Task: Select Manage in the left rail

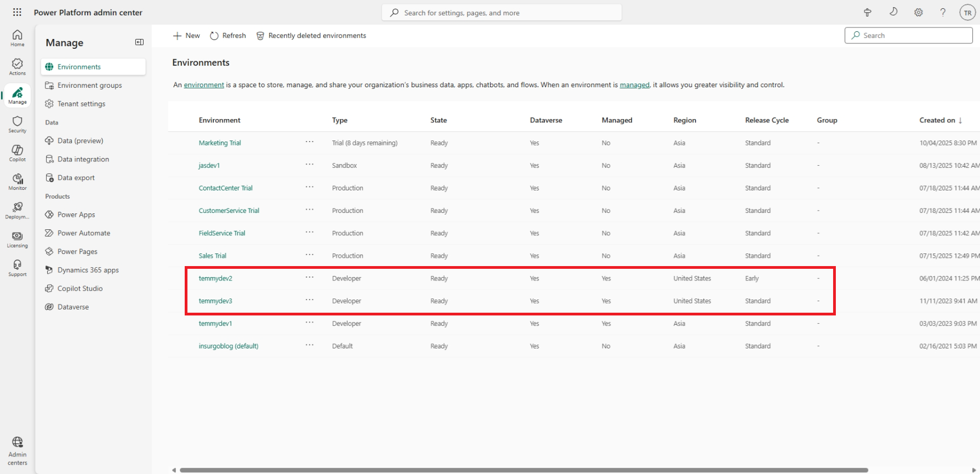Action: [18, 95]
